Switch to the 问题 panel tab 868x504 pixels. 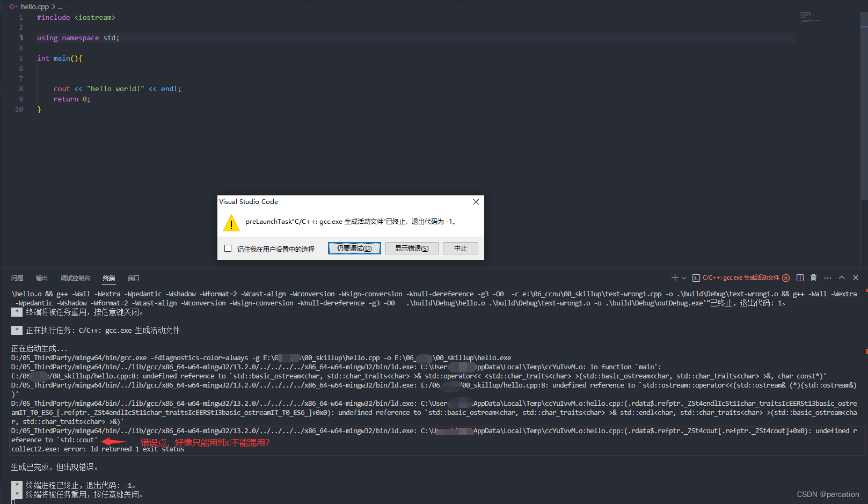click(x=17, y=277)
